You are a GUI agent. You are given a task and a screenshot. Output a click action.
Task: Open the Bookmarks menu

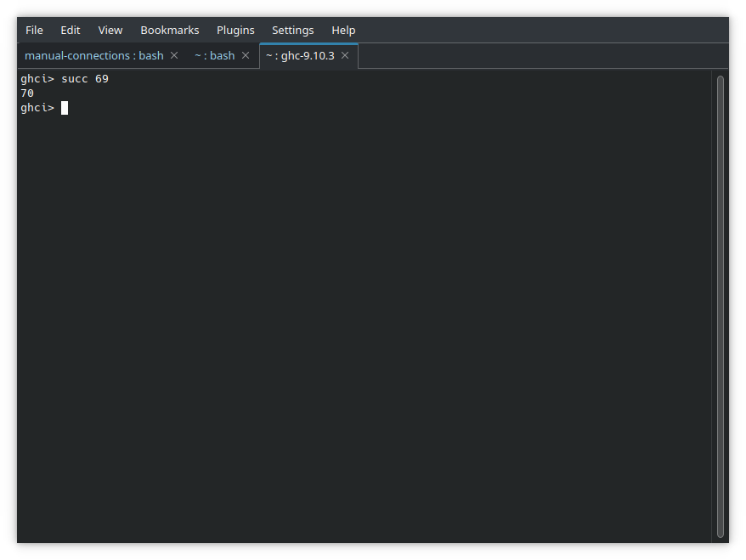point(169,30)
